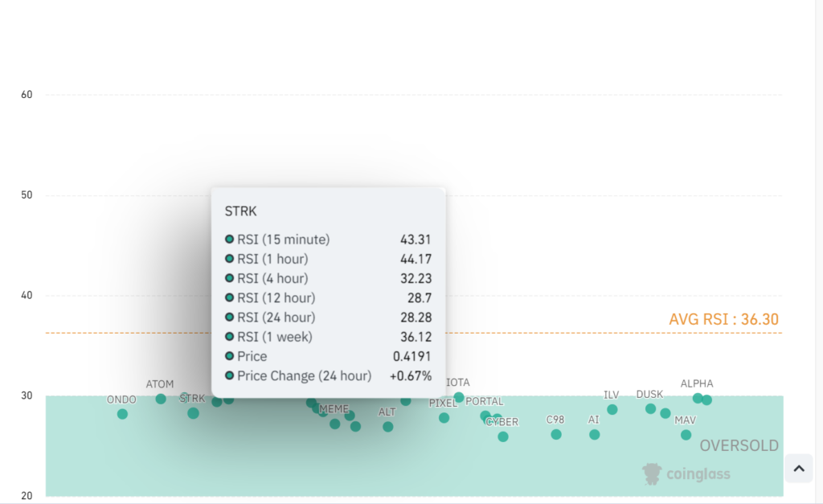Click the STRK tooltip title

pyautogui.click(x=241, y=211)
